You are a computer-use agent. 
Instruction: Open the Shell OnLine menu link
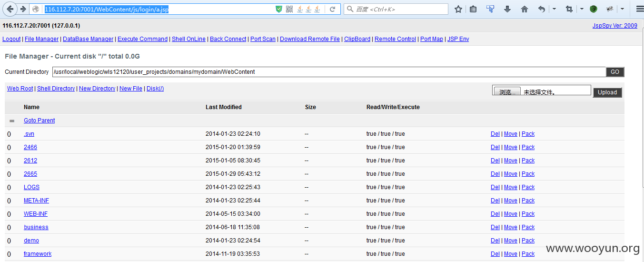(188, 39)
